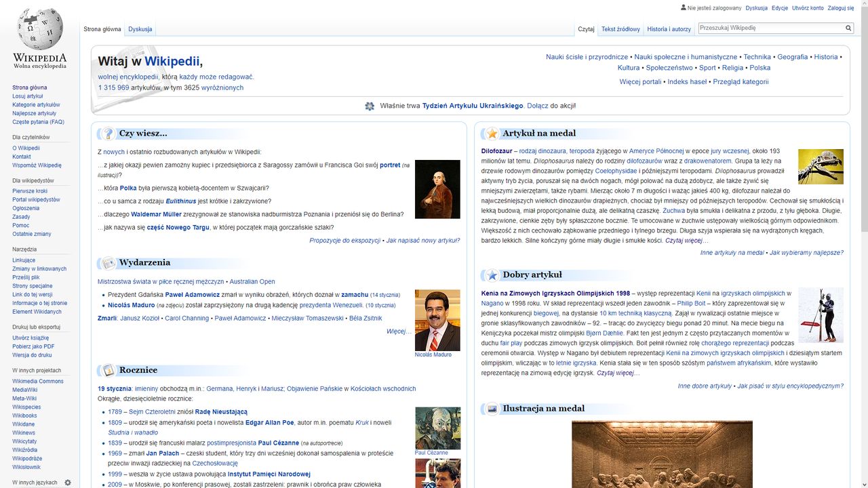Open the skier photo in 'Dobry artykuł'
868x488 pixels.
click(x=821, y=315)
